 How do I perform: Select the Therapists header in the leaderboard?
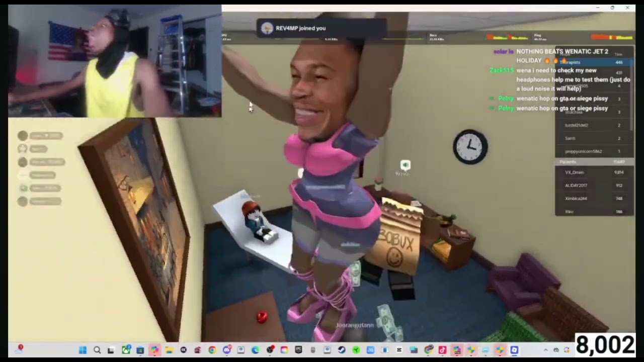point(594,62)
